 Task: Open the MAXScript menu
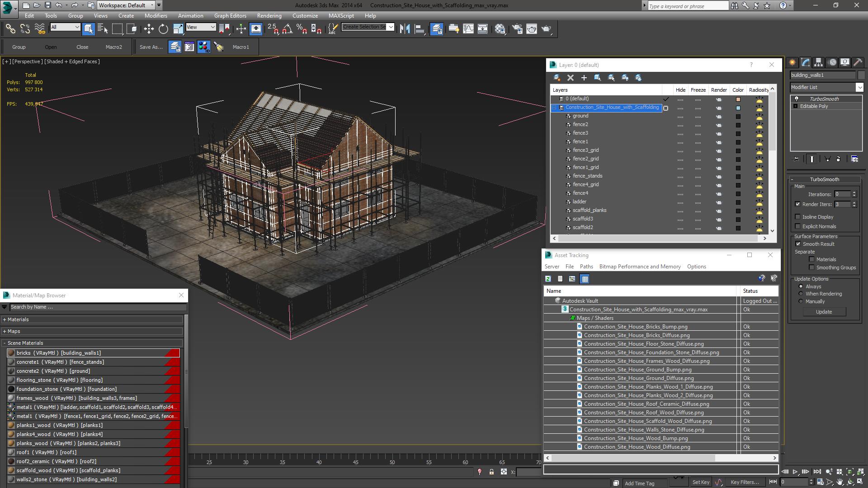coord(341,15)
